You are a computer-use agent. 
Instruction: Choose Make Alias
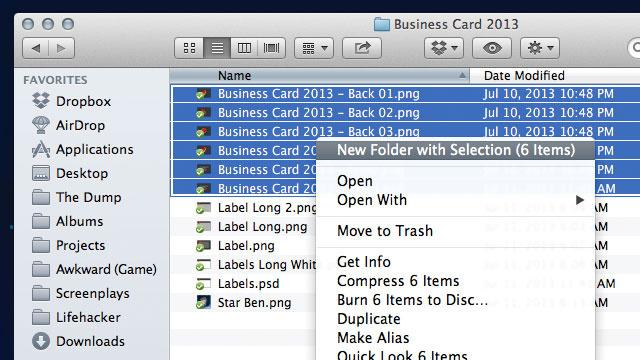(x=456, y=338)
